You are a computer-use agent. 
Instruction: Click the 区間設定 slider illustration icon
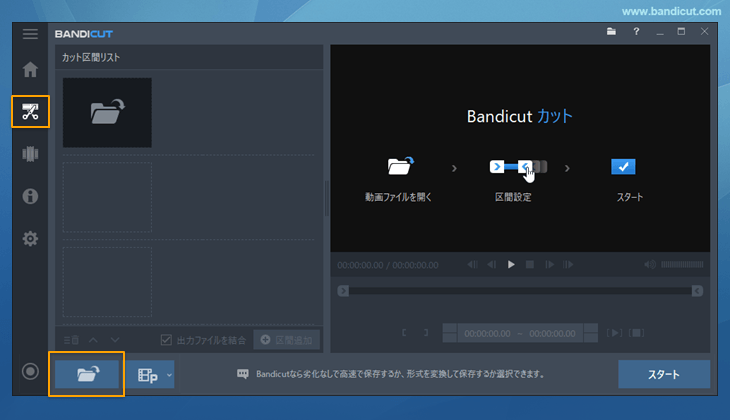point(518,168)
